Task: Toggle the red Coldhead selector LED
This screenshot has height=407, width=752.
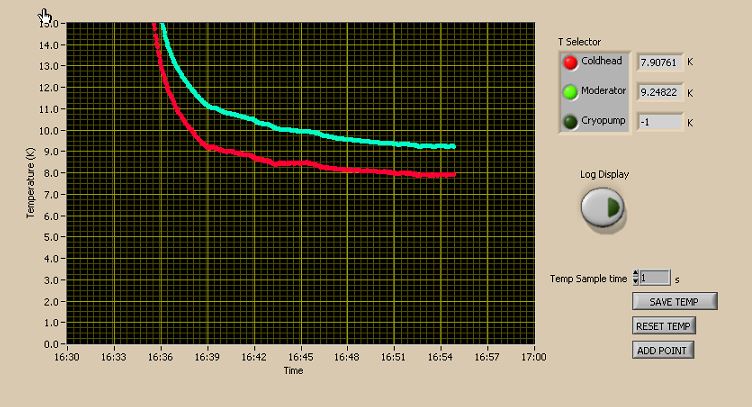Action: pyautogui.click(x=570, y=63)
